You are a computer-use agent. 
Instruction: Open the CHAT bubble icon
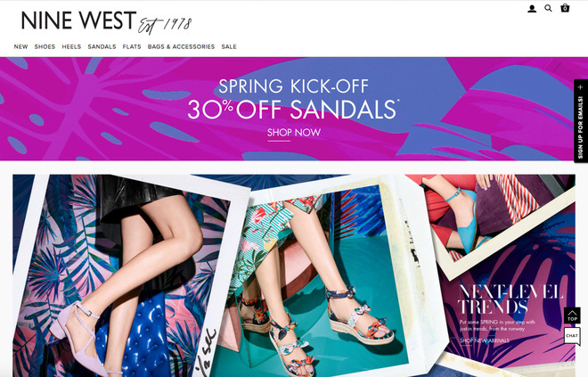[x=572, y=335]
